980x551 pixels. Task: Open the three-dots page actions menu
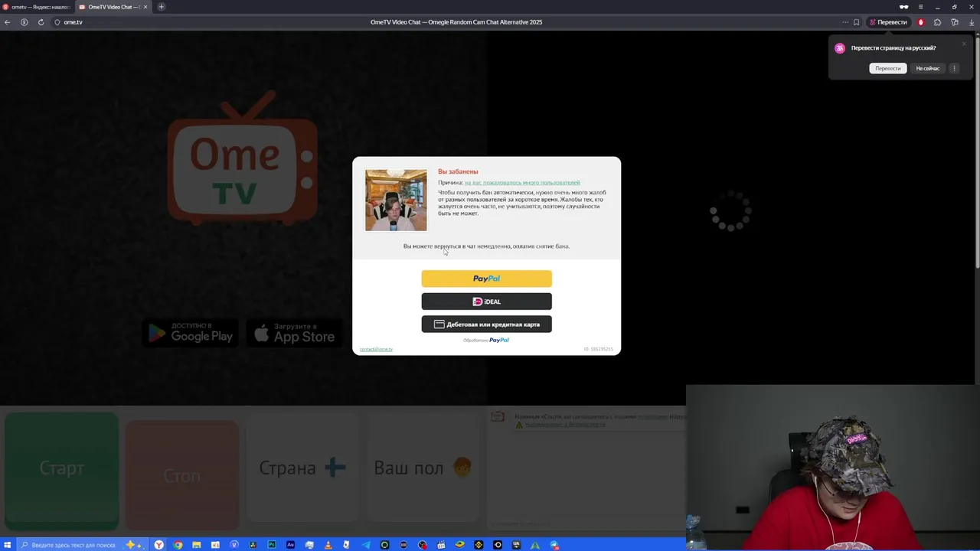pyautogui.click(x=845, y=22)
